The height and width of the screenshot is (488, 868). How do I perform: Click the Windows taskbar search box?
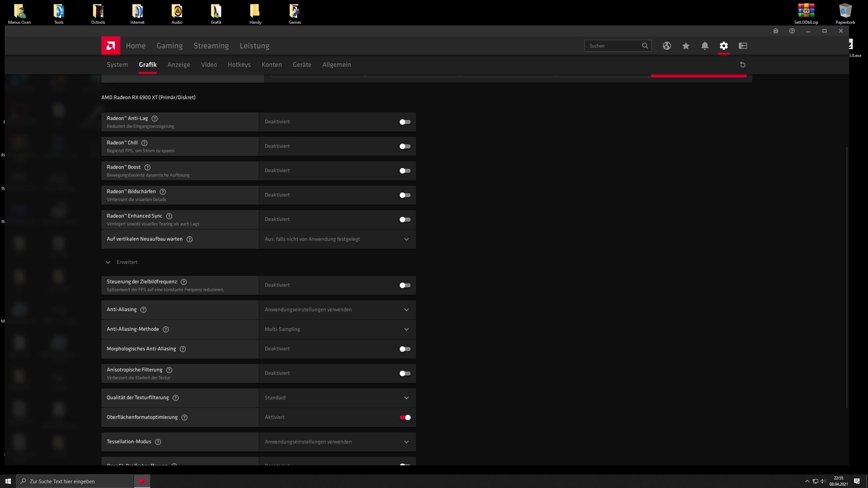point(75,481)
